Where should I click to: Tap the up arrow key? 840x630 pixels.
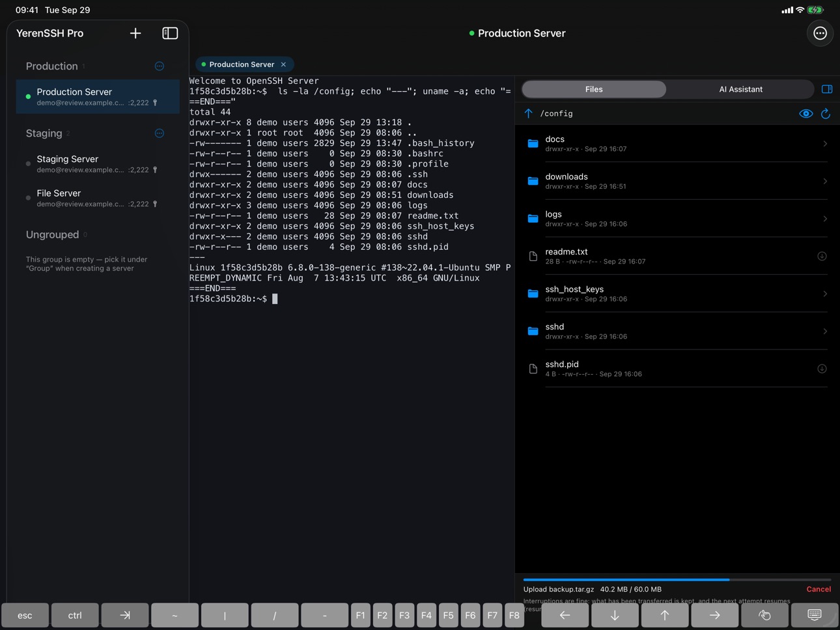[665, 615]
